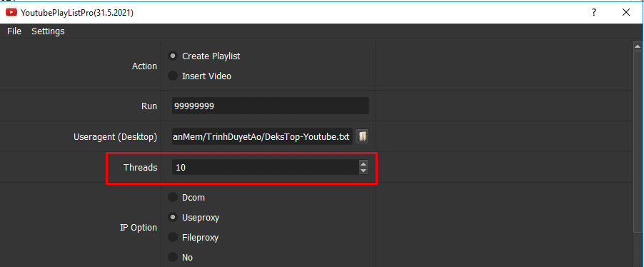Browse for Useragent file icon
Viewport: 644px width, 267px height.
pyautogui.click(x=362, y=136)
